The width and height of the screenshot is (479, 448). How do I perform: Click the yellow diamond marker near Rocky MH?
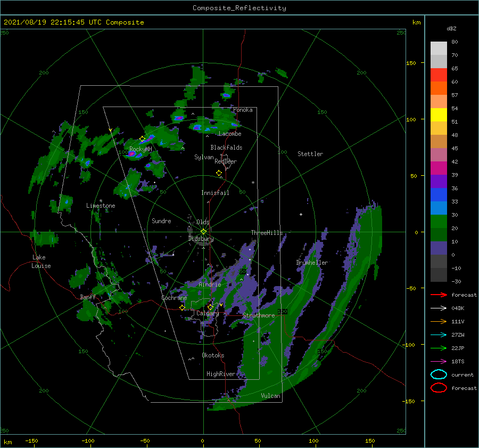[142, 139]
